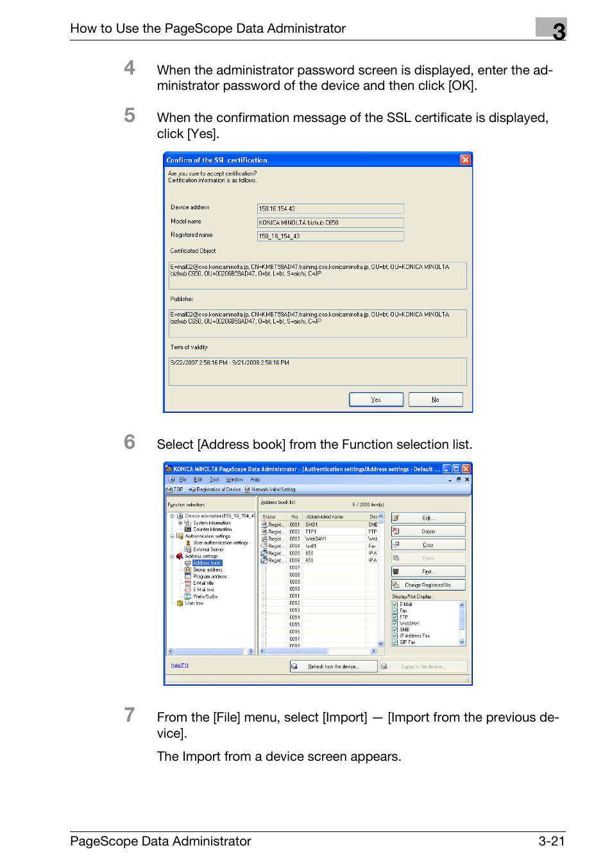
Task: Toggle the E-Mail display checkbox
Action: 395,605
